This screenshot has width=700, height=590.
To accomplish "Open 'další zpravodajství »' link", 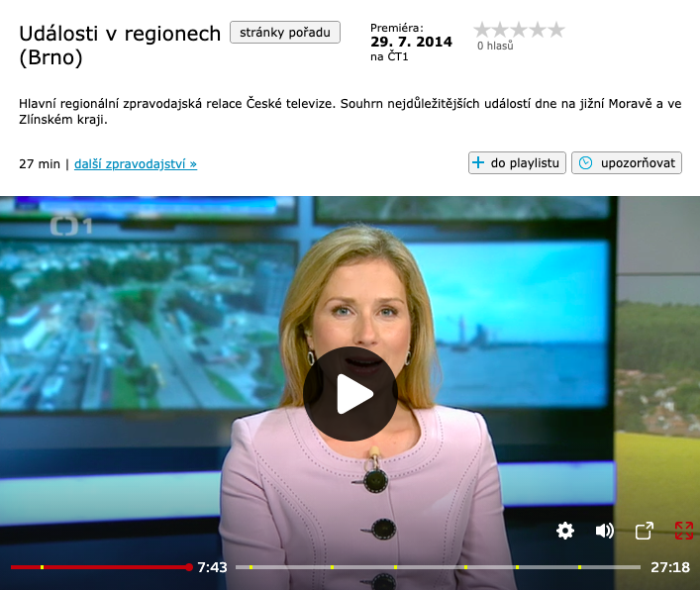I will pos(136,163).
